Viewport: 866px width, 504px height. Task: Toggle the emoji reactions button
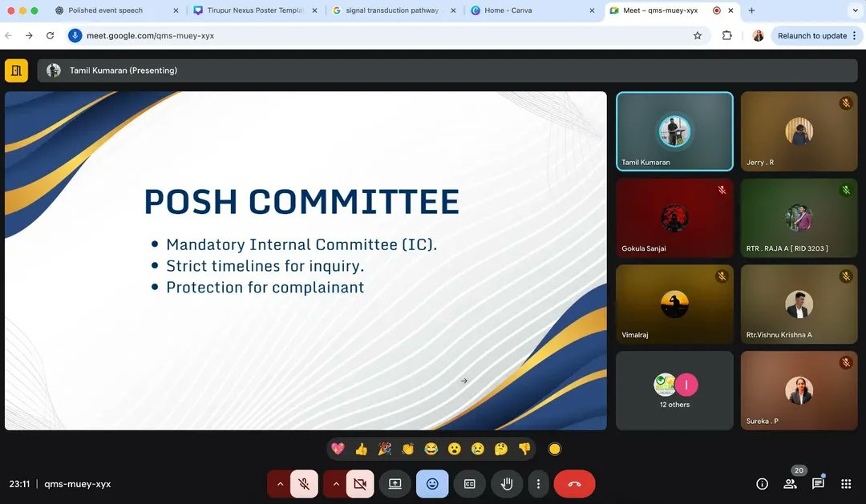tap(432, 484)
